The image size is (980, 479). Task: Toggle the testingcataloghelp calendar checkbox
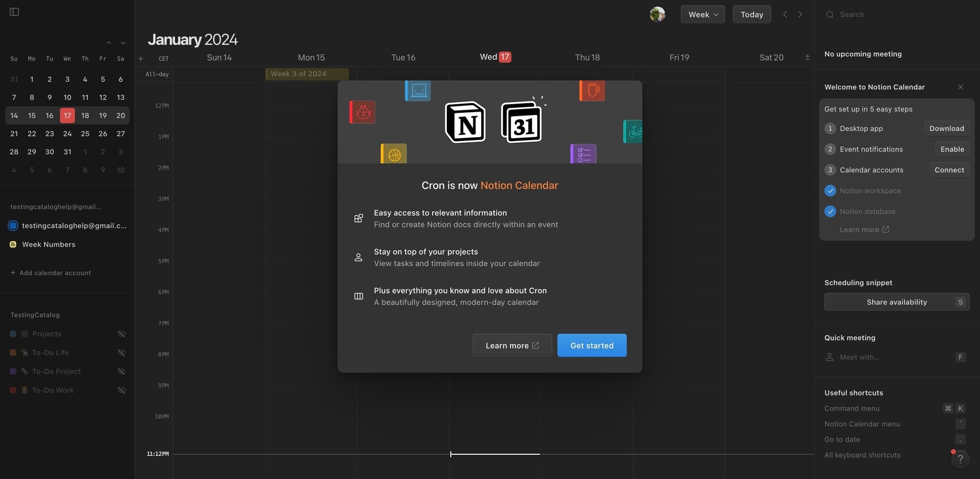click(x=13, y=225)
